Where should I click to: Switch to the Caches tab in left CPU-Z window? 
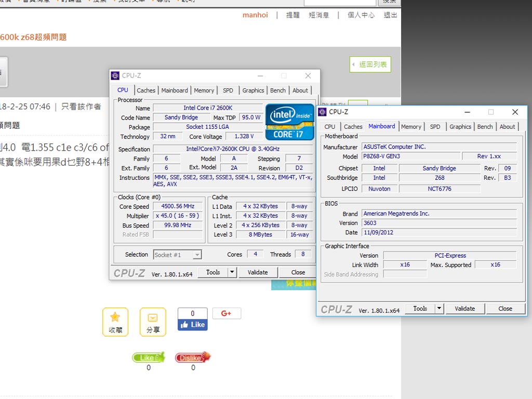point(146,90)
